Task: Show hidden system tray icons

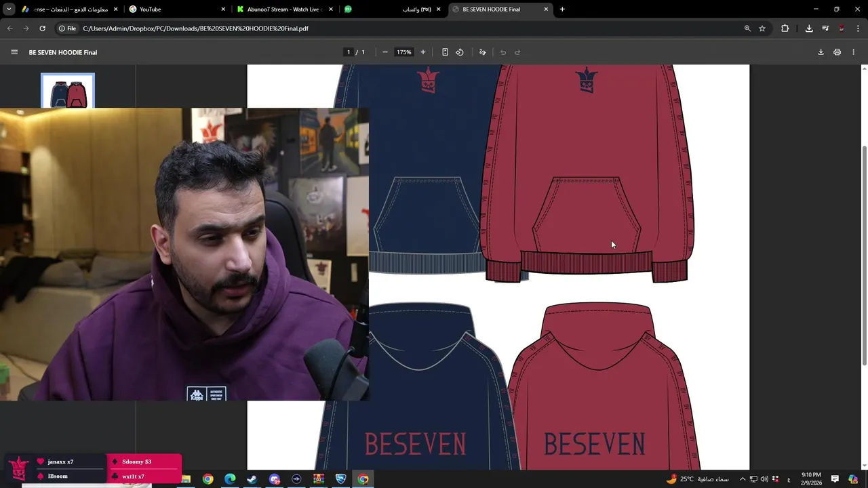Action: 743,479
